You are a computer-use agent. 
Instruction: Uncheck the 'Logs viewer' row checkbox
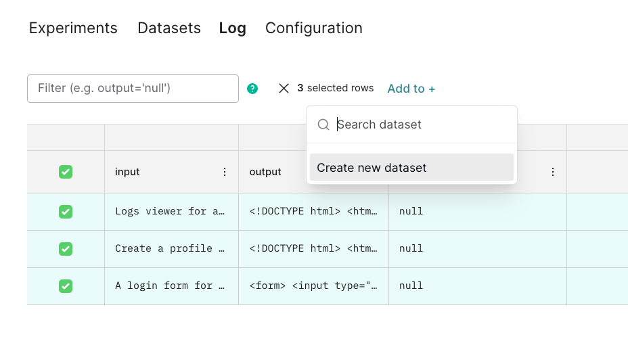(x=66, y=212)
